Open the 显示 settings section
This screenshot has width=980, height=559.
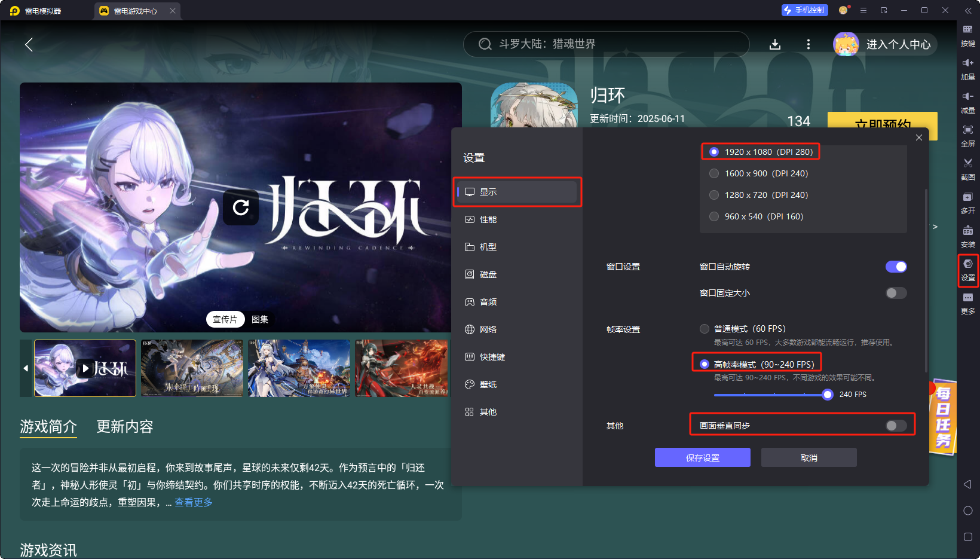[x=517, y=192]
